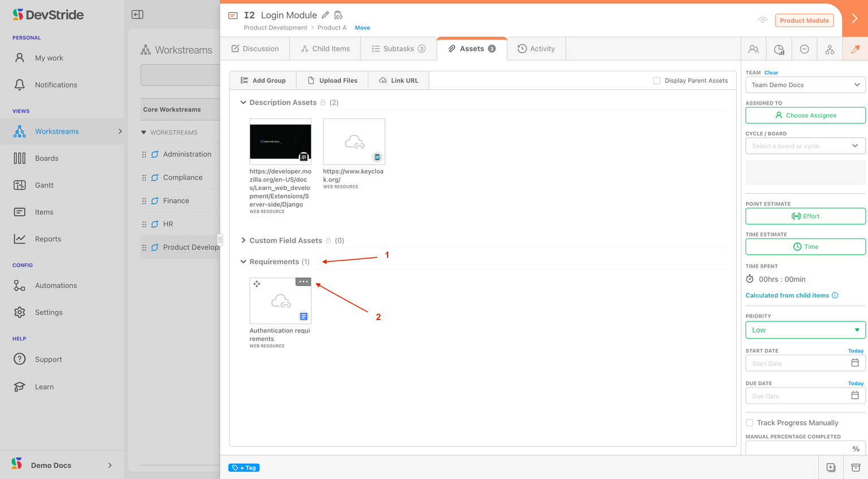Expand the Custom Field Assets section
The height and width of the screenshot is (479, 868).
(244, 240)
